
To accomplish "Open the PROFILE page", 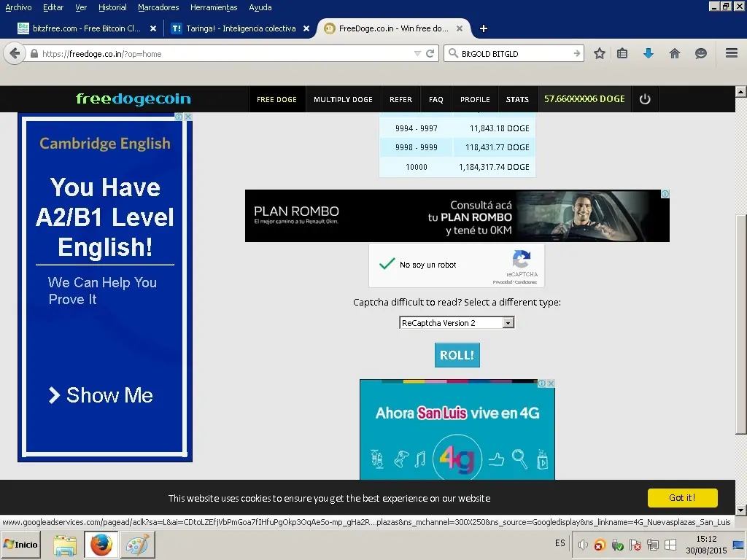I will coord(475,99).
